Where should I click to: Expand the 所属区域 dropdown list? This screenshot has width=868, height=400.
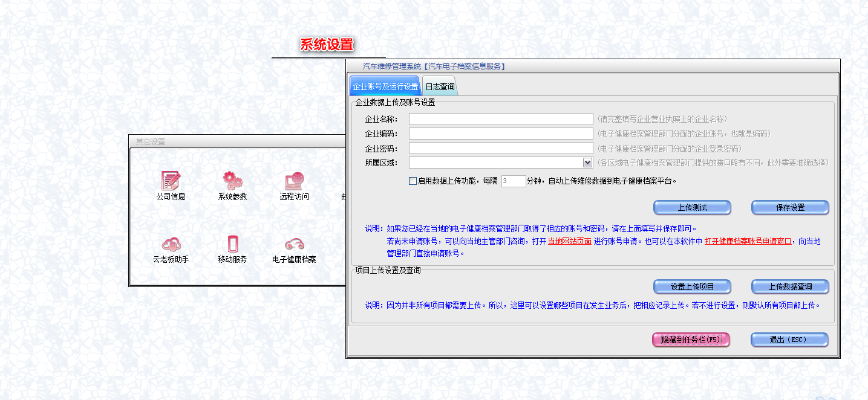coord(587,163)
